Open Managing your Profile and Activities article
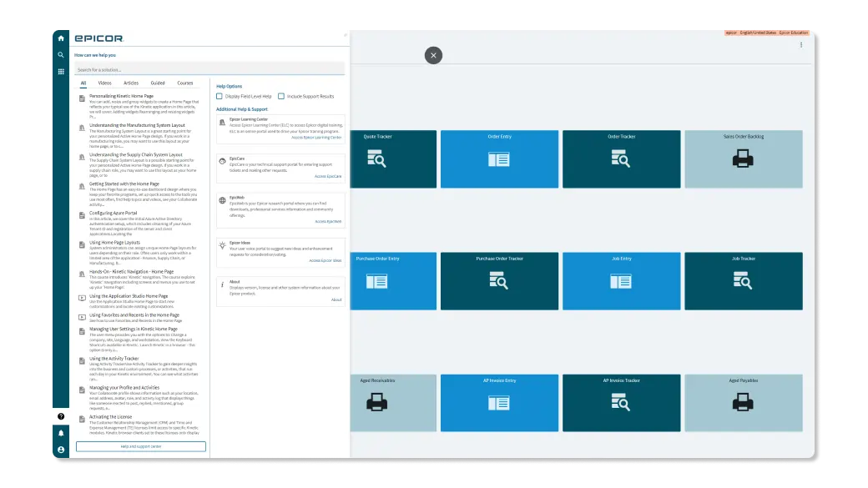Image resolution: width=868 pixels, height=488 pixels. click(x=124, y=388)
